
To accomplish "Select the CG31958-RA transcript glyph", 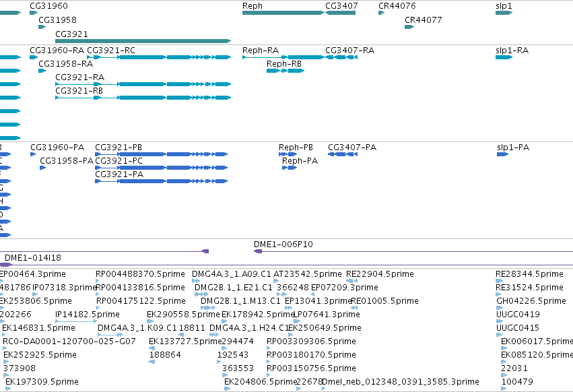I will pos(42,71).
